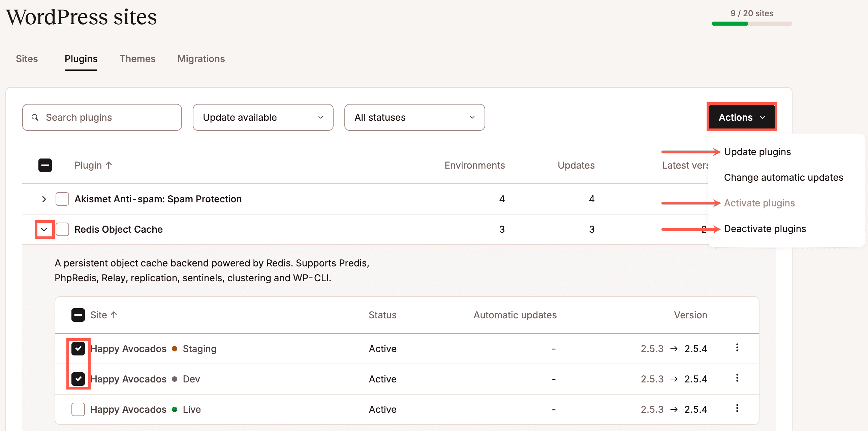Screen dimensions: 868x431
Task: Check the Redis Object Cache plugin checkbox
Action: pyautogui.click(x=62, y=229)
